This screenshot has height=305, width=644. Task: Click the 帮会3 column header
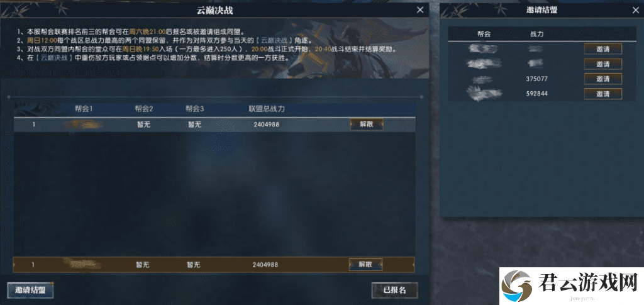[195, 109]
